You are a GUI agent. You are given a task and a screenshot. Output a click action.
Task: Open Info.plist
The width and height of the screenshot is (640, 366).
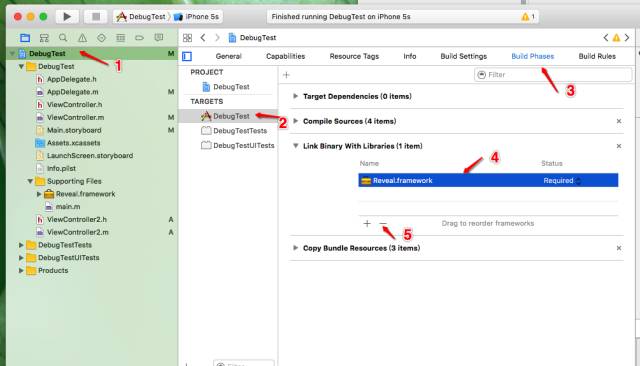point(56,168)
